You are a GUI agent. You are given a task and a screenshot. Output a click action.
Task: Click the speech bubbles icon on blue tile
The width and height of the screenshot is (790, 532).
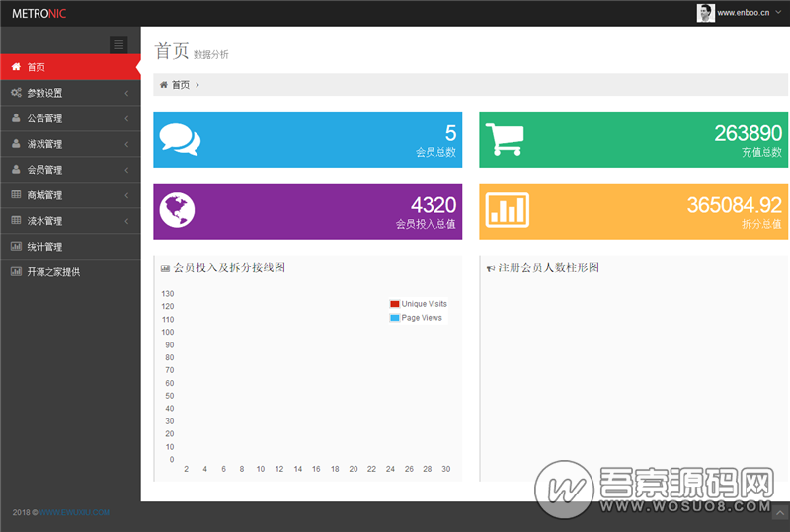pyautogui.click(x=180, y=139)
